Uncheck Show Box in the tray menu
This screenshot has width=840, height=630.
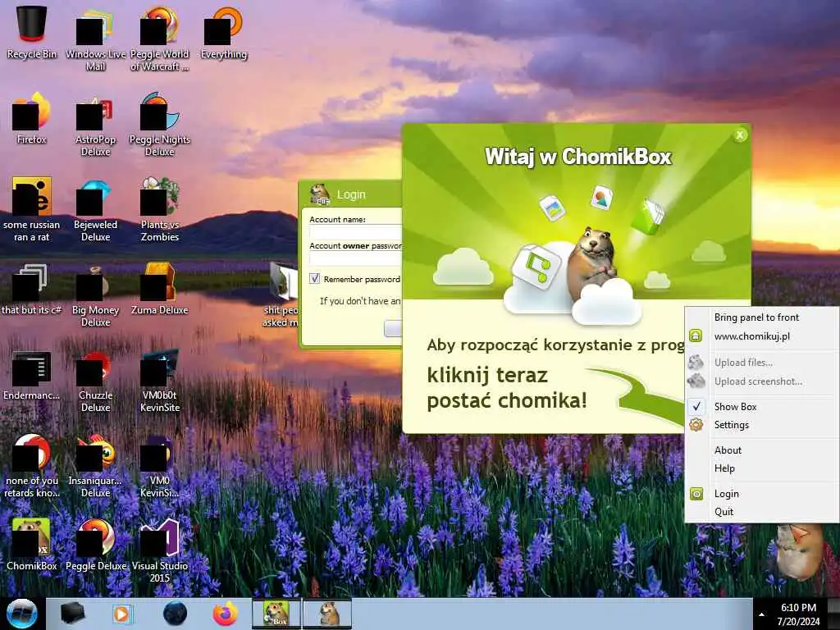[762, 407]
